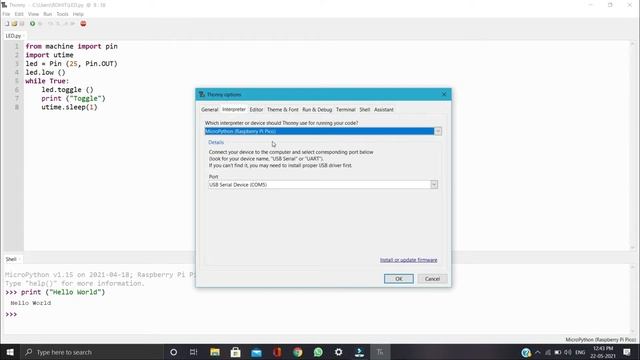Open the interpreter selection dropdown
This screenshot has height=360, width=640.
(x=438, y=131)
